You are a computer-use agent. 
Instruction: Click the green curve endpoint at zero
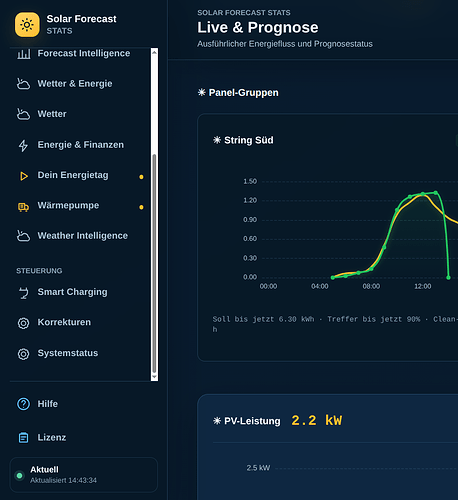448,277
